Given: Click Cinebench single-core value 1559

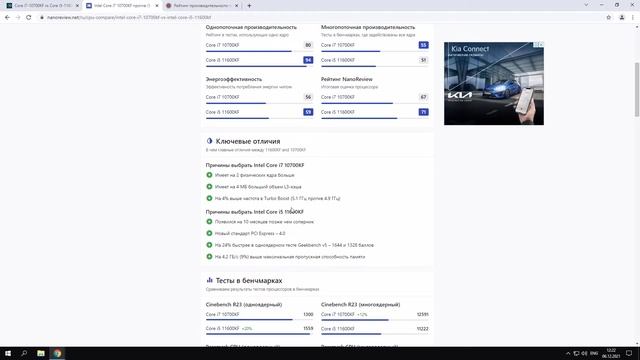Looking at the screenshot, I should pos(308,328).
